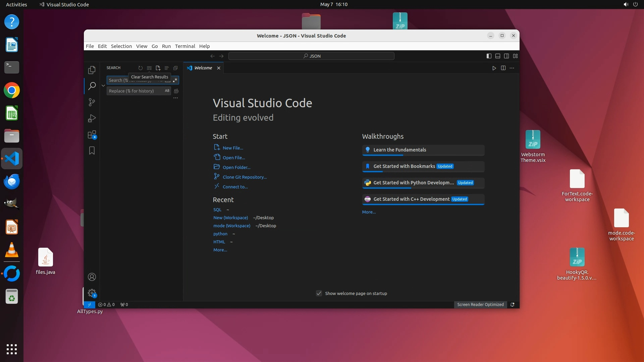Viewport: 644px width, 362px height.
Task: Click the Replace All icon
Action: (176, 91)
